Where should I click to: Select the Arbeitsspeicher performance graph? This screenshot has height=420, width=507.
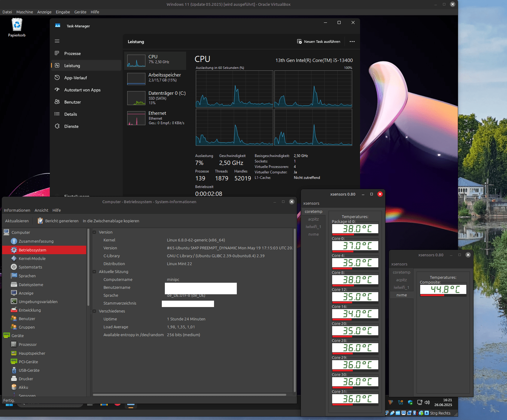click(x=155, y=79)
